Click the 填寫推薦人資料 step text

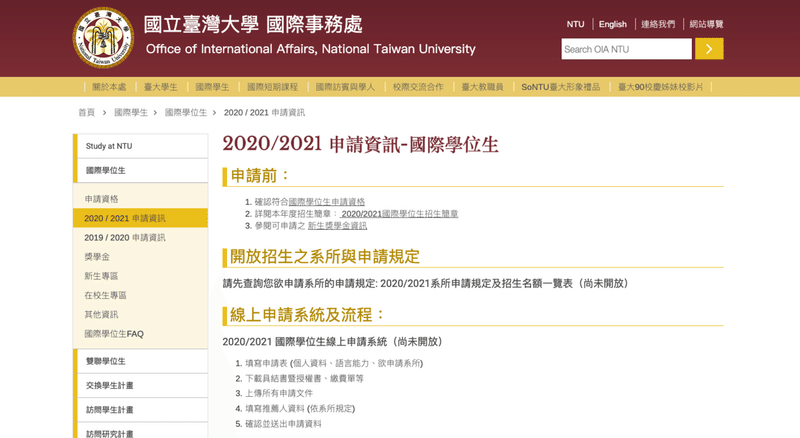tap(275, 408)
